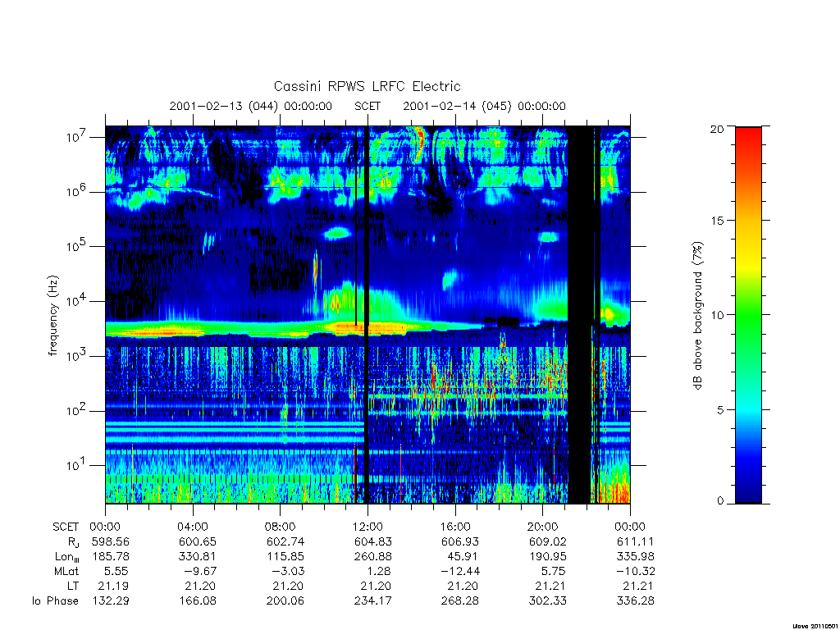Click the 'LT' row label
The image size is (840, 630).
(72, 587)
